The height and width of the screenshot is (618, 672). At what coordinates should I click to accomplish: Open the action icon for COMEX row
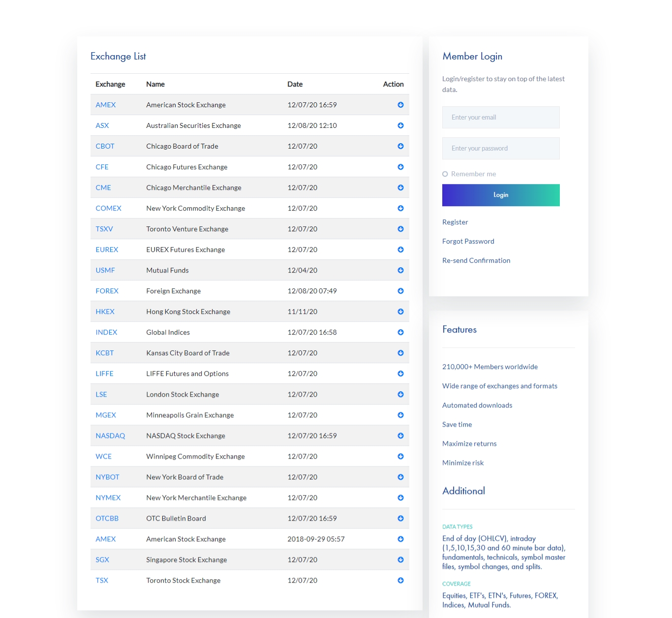click(x=400, y=208)
